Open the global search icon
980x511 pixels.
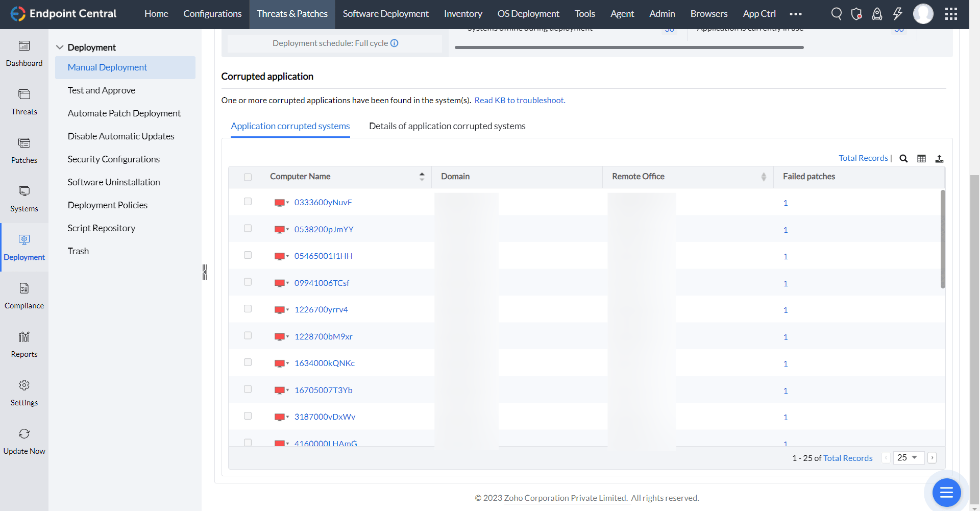pos(836,14)
